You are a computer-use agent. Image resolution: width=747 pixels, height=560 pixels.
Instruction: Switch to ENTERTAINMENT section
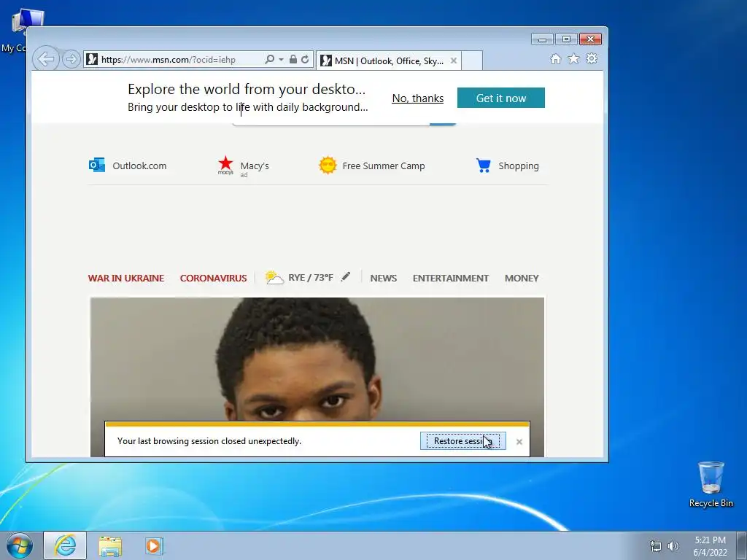click(x=450, y=278)
